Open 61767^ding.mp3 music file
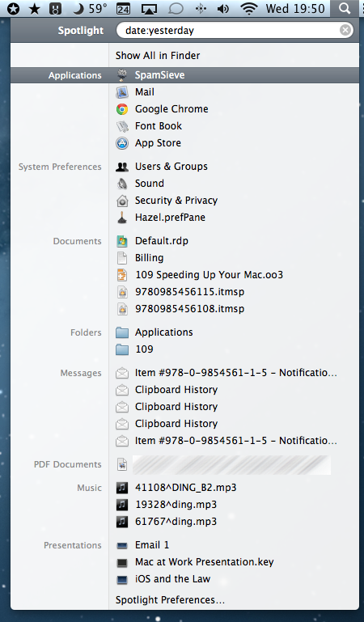The width and height of the screenshot is (364, 622). click(176, 522)
